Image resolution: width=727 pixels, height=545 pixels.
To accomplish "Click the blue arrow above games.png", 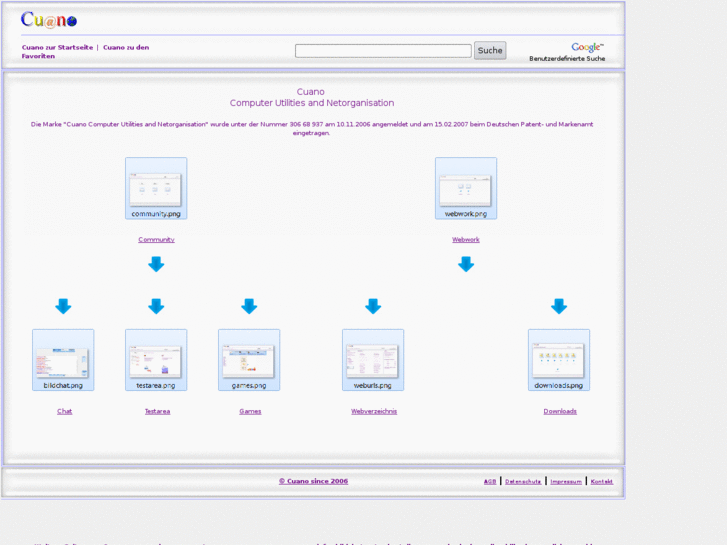I will [x=249, y=306].
